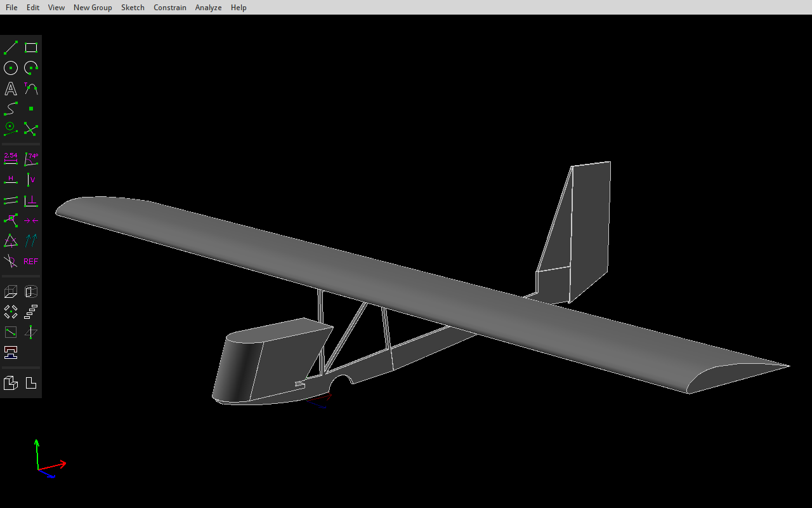812x508 pixels.
Task: Click the lathe group cylinder icon
Action: click(30, 291)
